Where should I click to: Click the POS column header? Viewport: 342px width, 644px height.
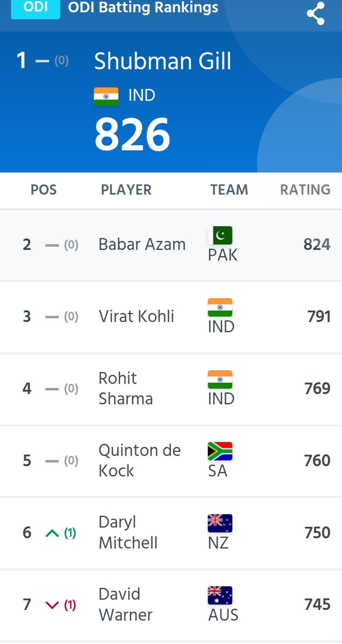point(44,190)
